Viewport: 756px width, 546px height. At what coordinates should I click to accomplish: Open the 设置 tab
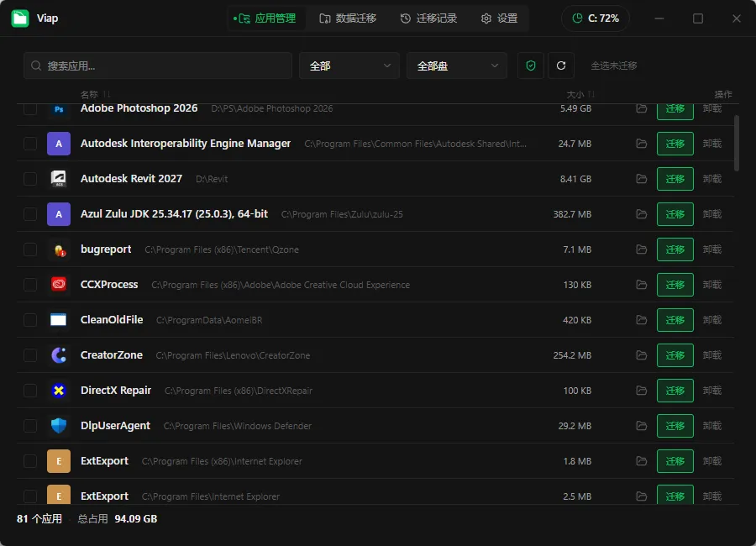500,18
